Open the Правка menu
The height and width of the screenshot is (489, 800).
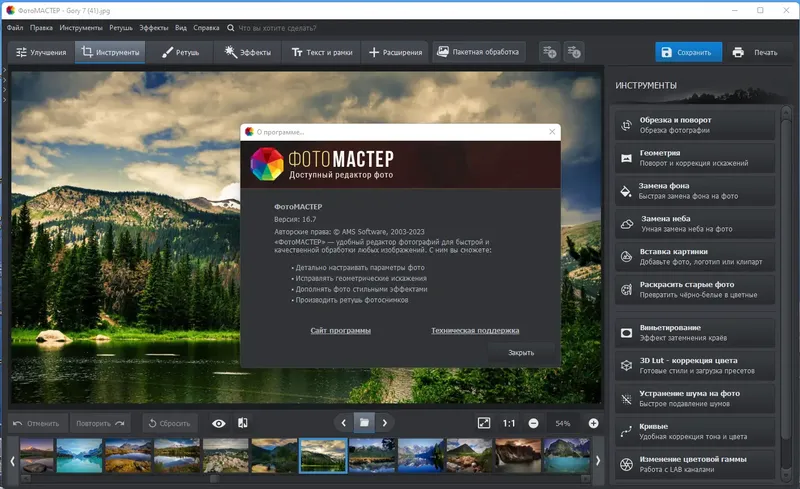point(41,28)
